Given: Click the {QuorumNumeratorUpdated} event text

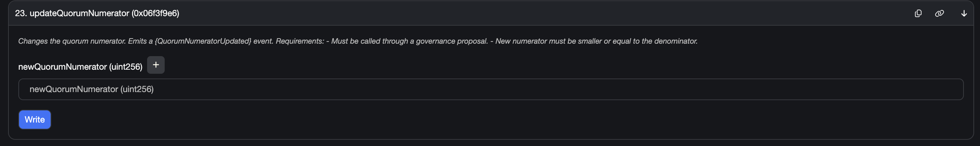Looking at the screenshot, I should [x=203, y=41].
